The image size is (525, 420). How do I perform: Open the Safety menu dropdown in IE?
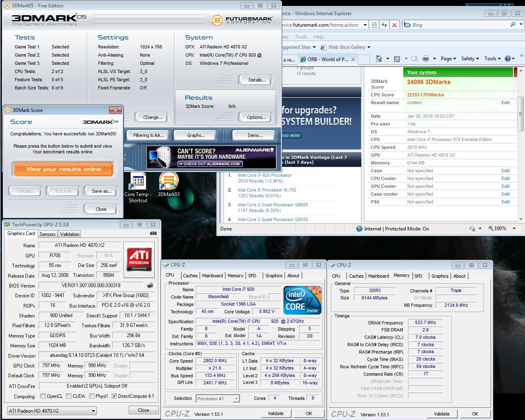[470, 59]
